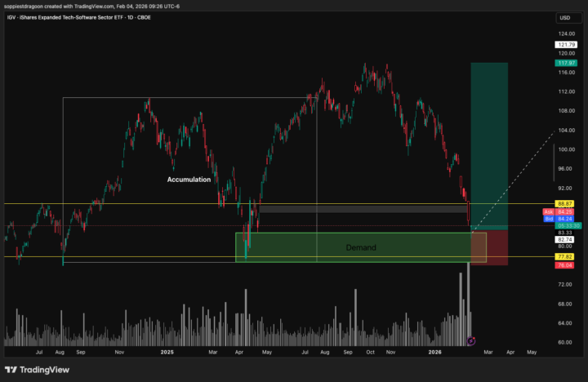Viewport: 588px width, 382px height.
Task: Select the green long-position profit zone
Action: 489,146
